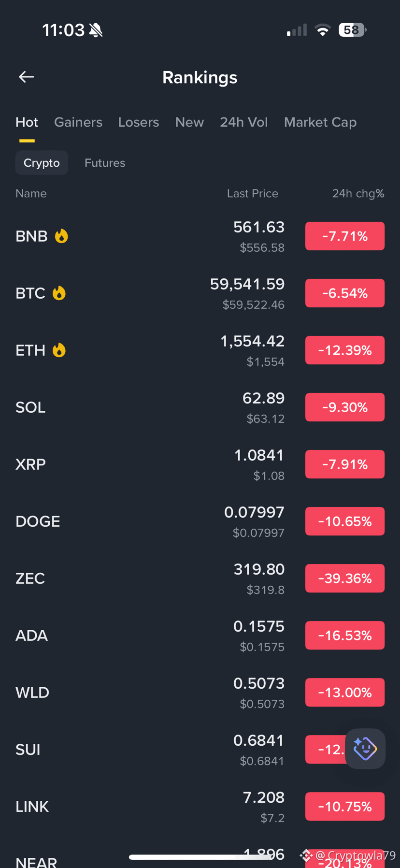Image resolution: width=400 pixels, height=868 pixels.
Task: Toggle to Futures listings
Action: tap(105, 163)
